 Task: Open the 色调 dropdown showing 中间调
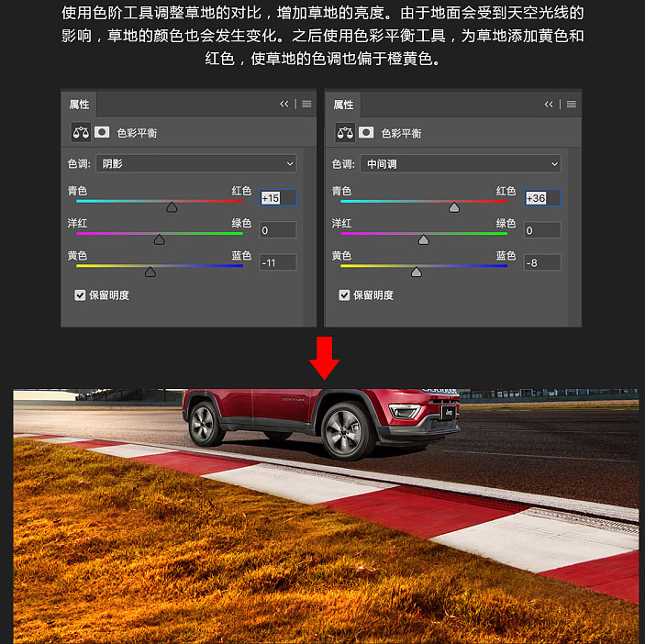pyautogui.click(x=461, y=164)
